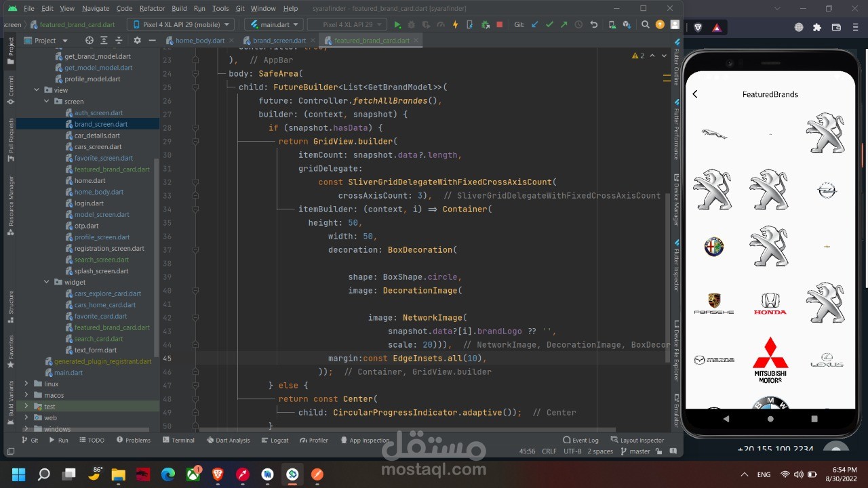Open the Terminal bottom tab
The image size is (868, 488).
click(178, 440)
